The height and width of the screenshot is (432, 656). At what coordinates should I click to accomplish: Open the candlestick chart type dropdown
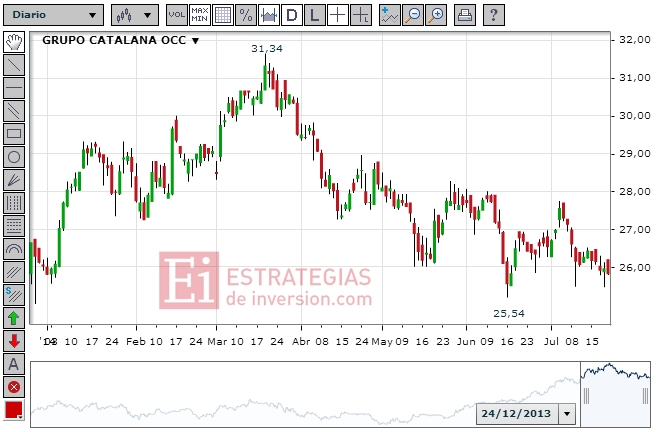(x=135, y=15)
